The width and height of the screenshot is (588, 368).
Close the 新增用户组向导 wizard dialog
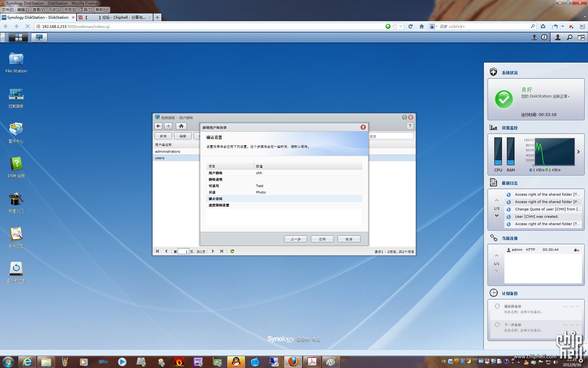363,127
